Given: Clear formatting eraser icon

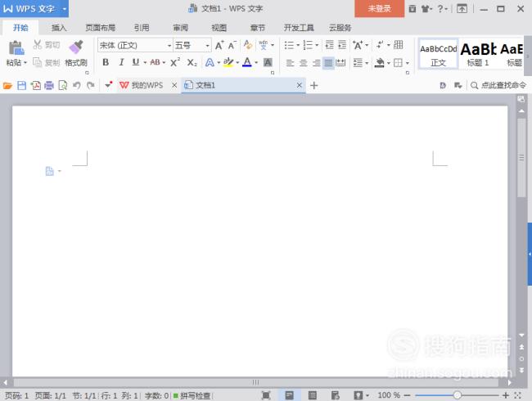Looking at the screenshot, I should pyautogui.click(x=248, y=45).
